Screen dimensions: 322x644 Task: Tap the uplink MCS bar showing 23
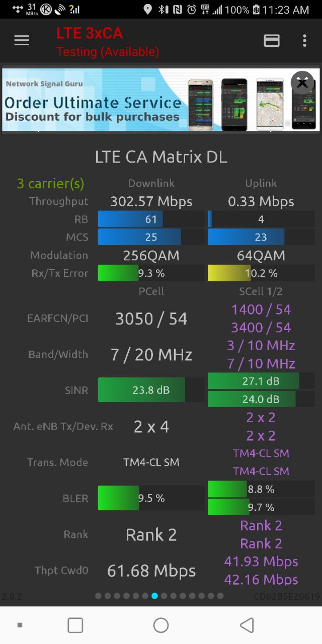(261, 237)
